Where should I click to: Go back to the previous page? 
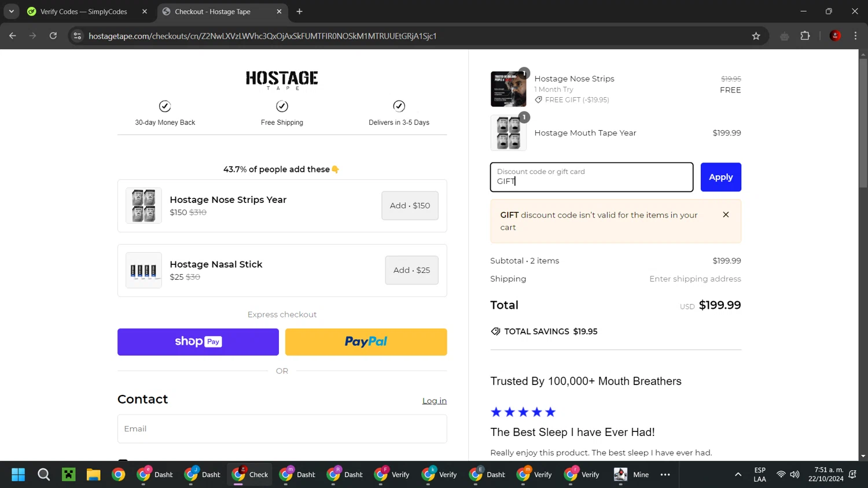(13, 36)
